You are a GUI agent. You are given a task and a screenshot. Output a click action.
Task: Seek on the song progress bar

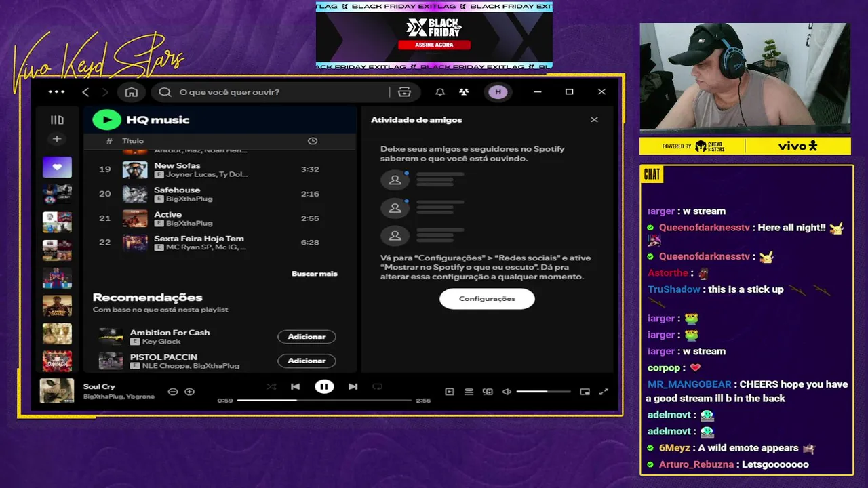pos(325,401)
